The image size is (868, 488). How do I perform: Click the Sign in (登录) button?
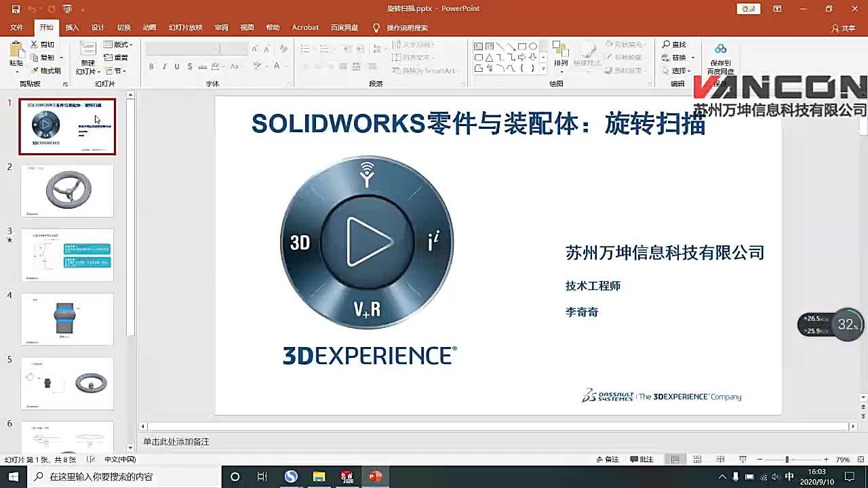click(749, 9)
